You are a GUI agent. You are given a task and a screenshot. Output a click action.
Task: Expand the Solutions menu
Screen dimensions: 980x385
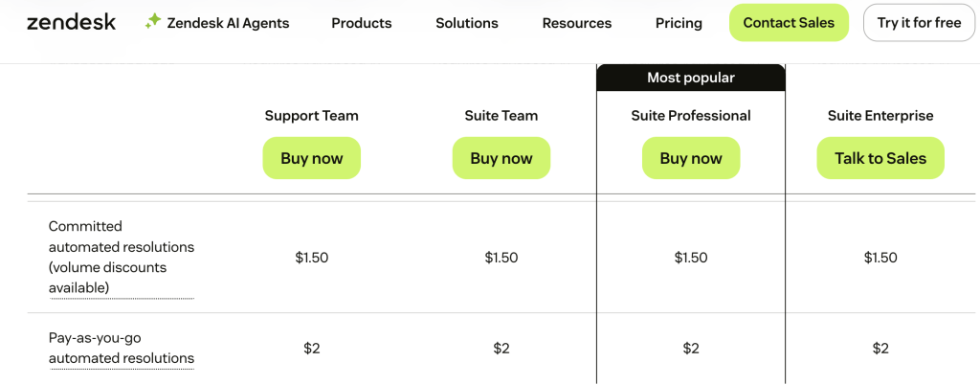click(466, 23)
